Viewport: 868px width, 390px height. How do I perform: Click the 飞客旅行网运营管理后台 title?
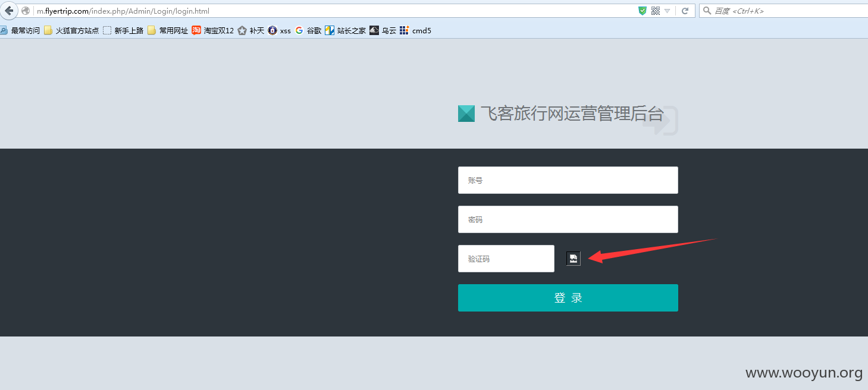[572, 114]
